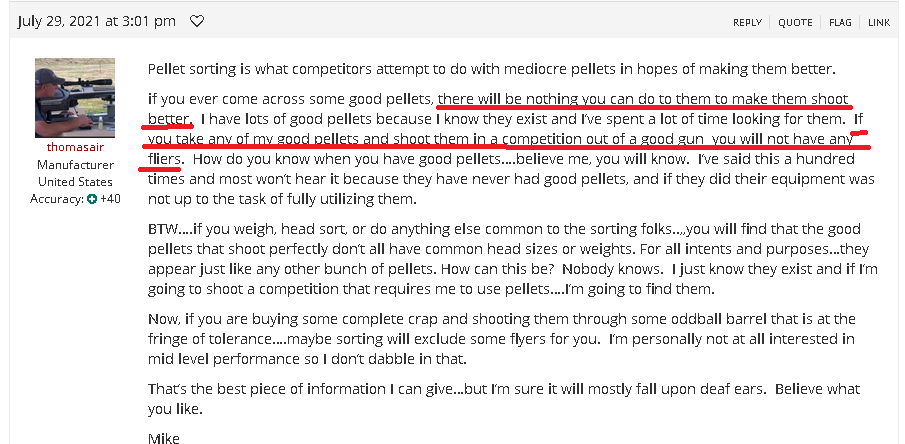Click the United States location text
The width and height of the screenshot is (905, 444).
[75, 182]
